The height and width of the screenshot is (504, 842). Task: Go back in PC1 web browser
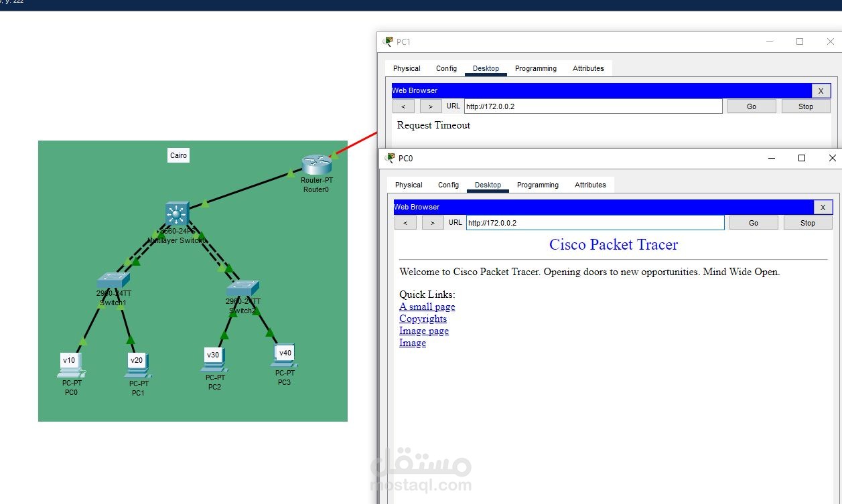coord(403,106)
